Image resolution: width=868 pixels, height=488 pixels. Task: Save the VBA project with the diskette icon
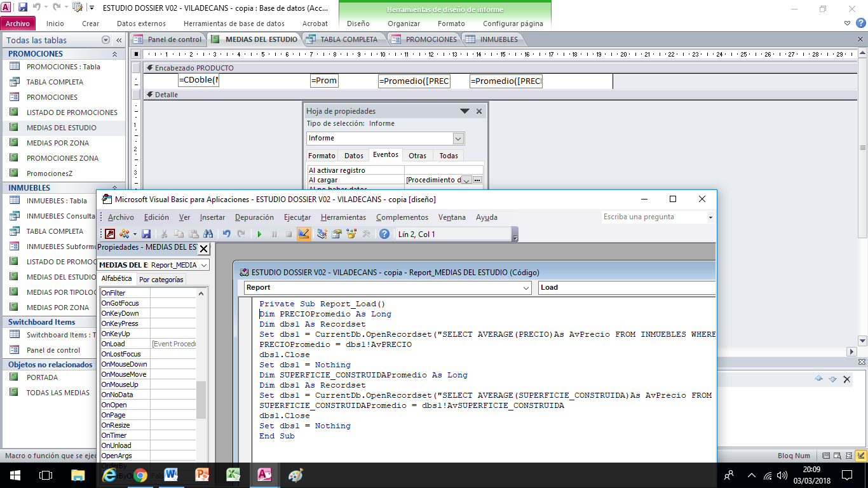146,234
